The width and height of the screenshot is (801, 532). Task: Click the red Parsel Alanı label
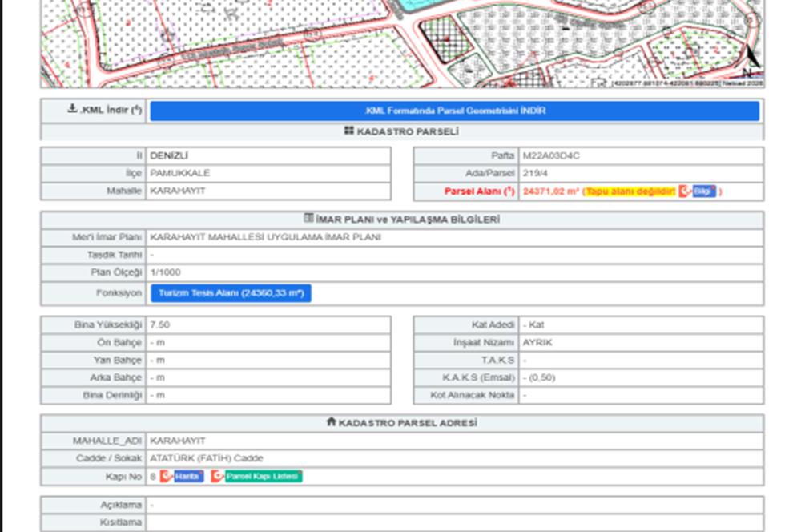[x=479, y=191]
